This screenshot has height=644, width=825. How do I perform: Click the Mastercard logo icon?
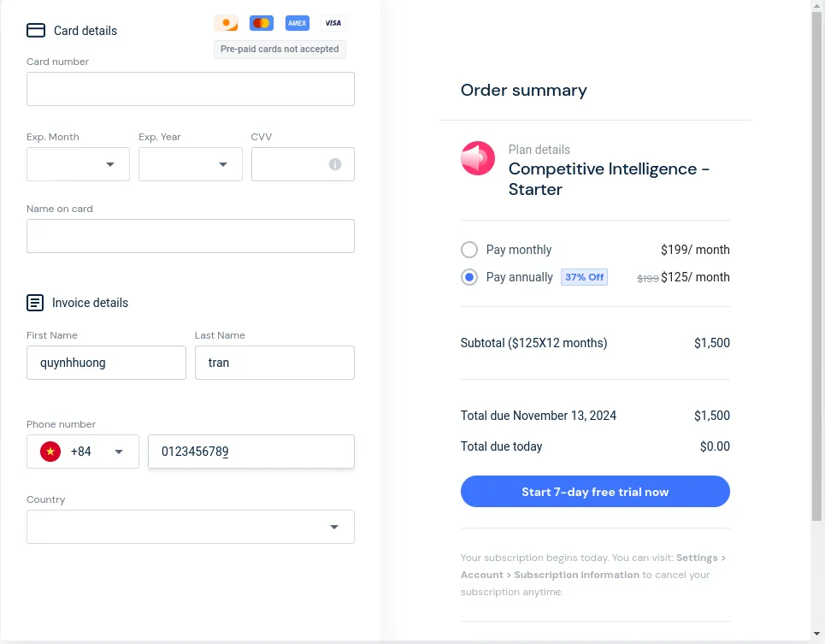(262, 23)
